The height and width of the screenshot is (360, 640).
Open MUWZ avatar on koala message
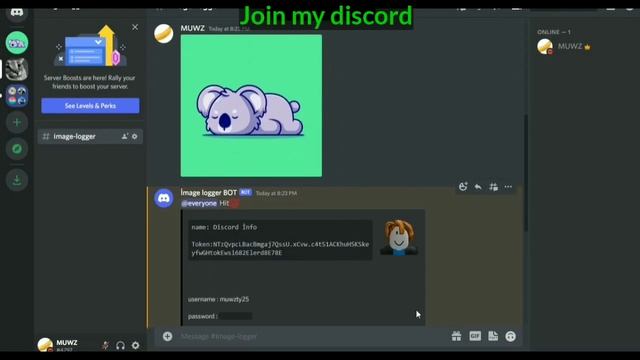point(164,33)
